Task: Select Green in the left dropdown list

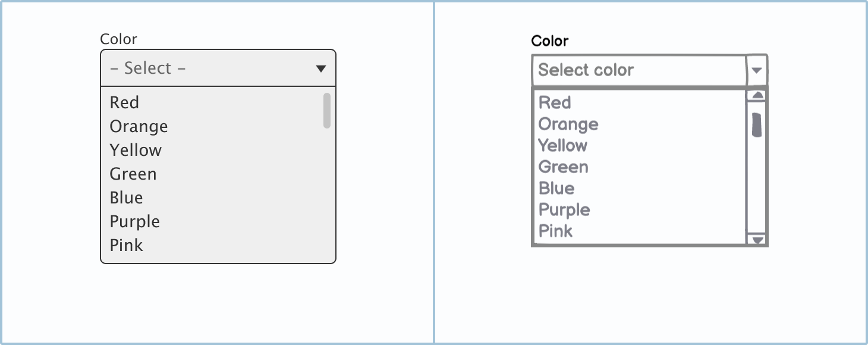Action: (x=133, y=174)
